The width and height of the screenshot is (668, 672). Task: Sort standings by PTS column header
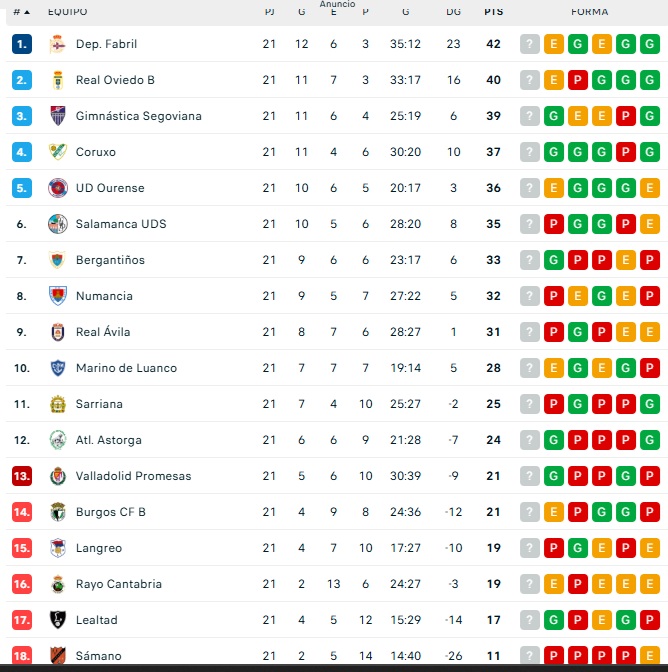(493, 12)
